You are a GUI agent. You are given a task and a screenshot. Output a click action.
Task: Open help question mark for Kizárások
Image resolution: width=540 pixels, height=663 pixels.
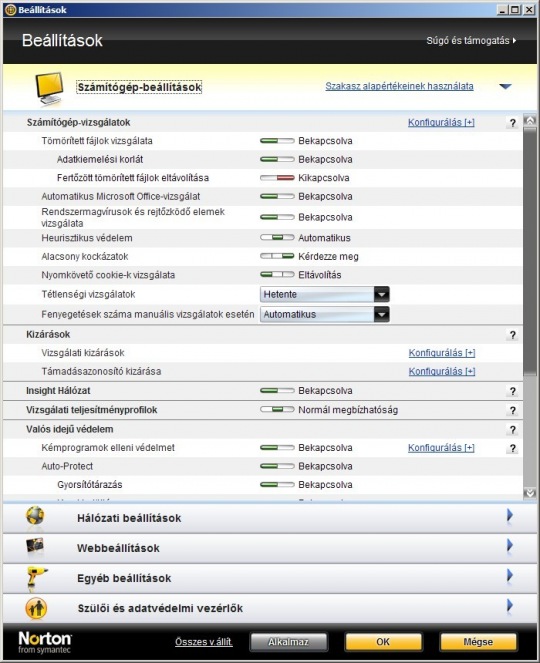coord(512,335)
